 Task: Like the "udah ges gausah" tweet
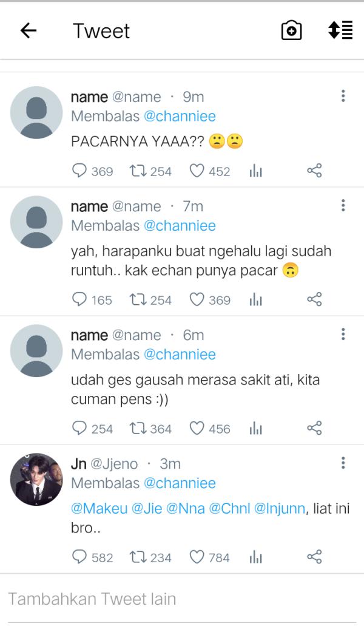pos(197,428)
